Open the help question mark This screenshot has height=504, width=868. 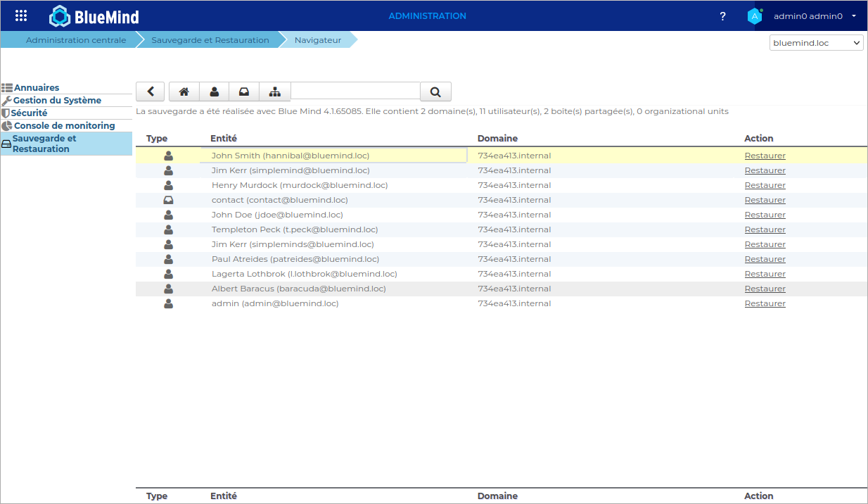click(722, 16)
